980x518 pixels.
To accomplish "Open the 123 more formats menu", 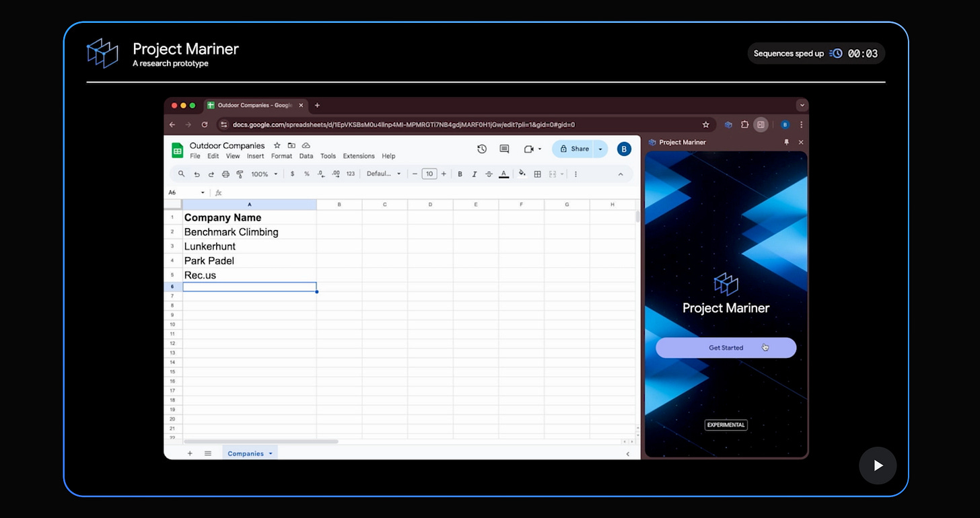I will (351, 174).
